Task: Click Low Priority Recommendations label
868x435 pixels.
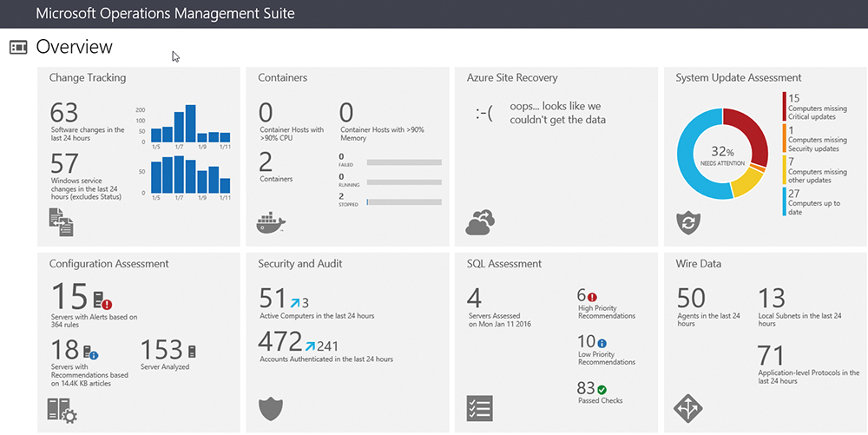Action: [x=606, y=358]
